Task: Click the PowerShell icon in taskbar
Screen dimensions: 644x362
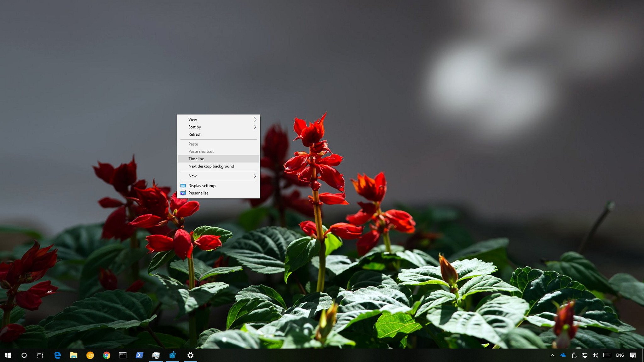Action: (x=139, y=355)
